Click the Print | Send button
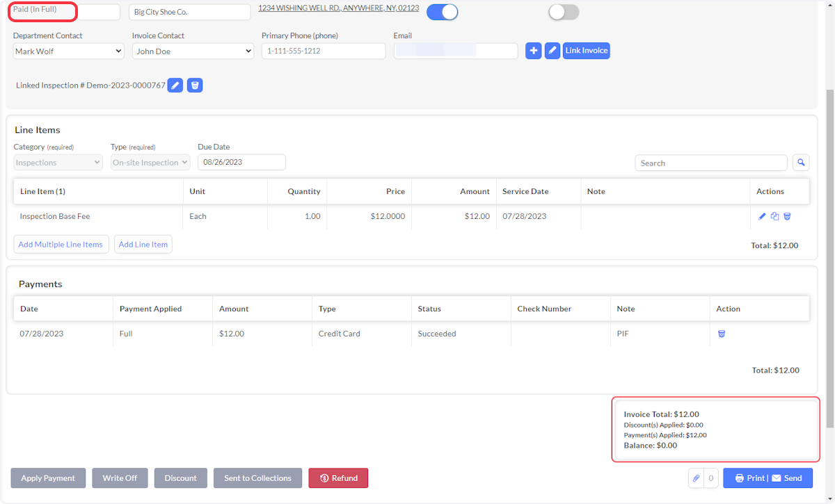This screenshot has width=835, height=504. pos(768,478)
